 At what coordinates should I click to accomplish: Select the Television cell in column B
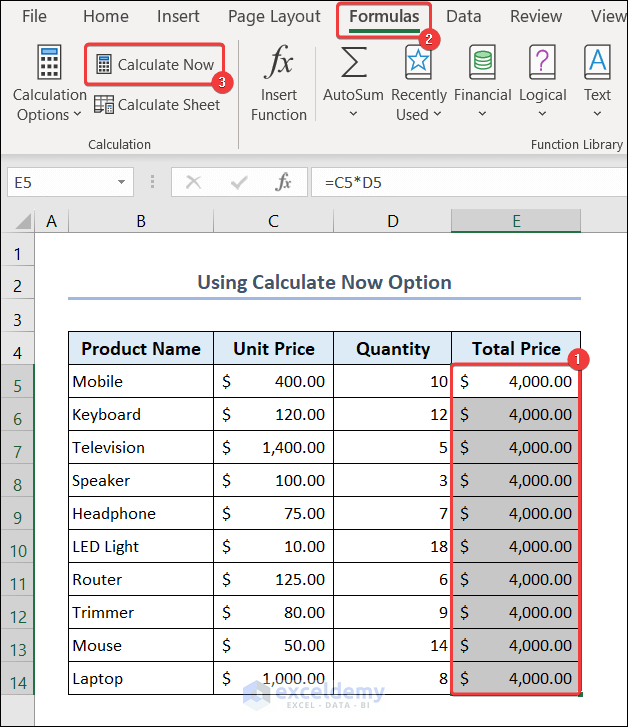tap(140, 447)
